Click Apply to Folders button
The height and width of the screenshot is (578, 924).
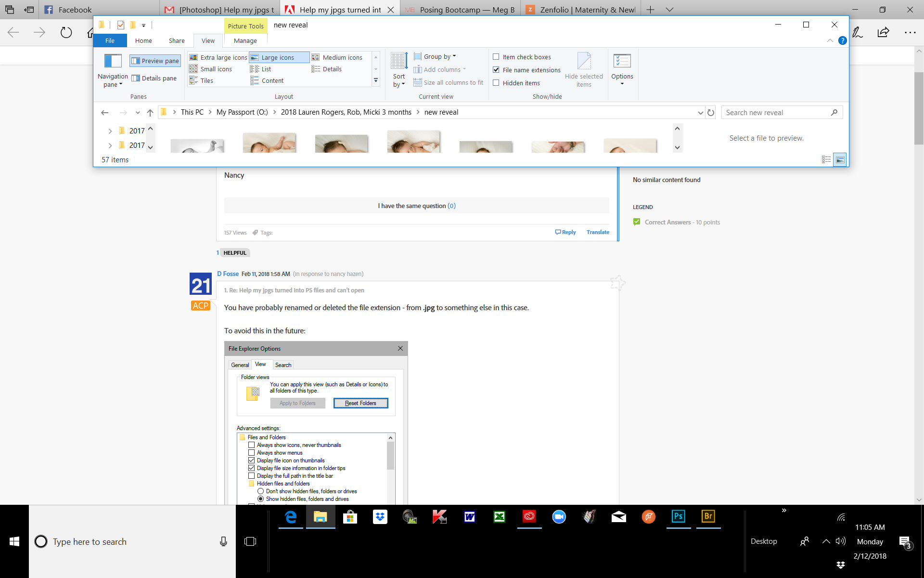coord(297,403)
